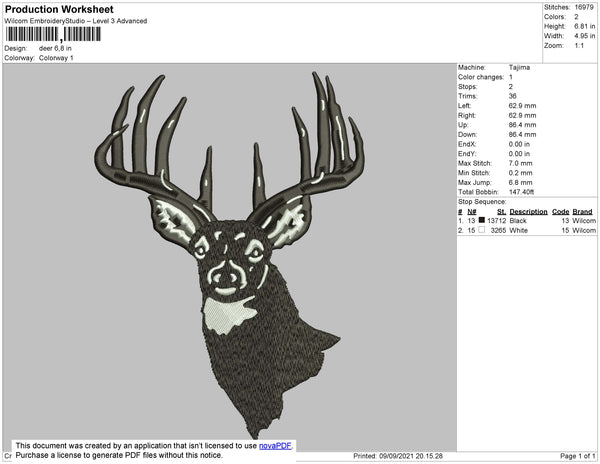This screenshot has width=600, height=464.
Task: Click the design name deer 6,8 in
Action: click(x=55, y=48)
